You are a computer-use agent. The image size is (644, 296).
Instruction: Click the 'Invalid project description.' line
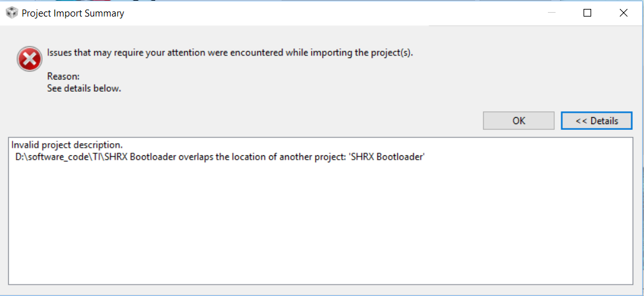pos(67,145)
